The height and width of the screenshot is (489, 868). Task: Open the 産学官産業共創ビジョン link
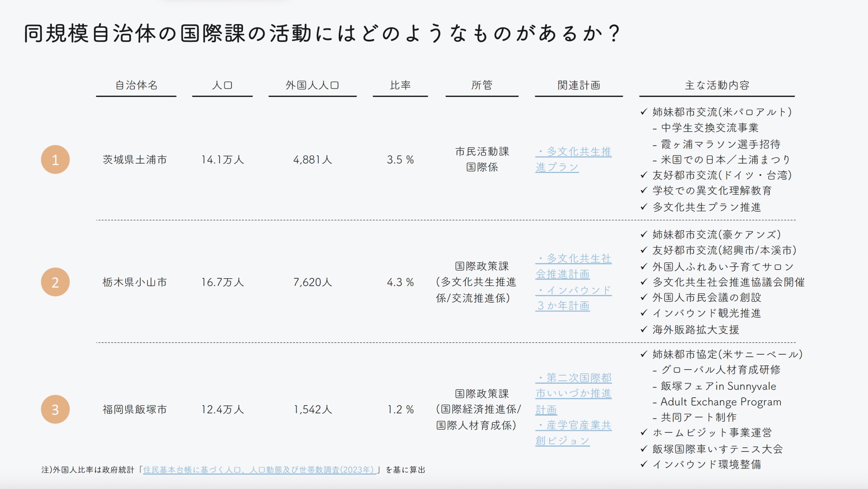pos(573,433)
